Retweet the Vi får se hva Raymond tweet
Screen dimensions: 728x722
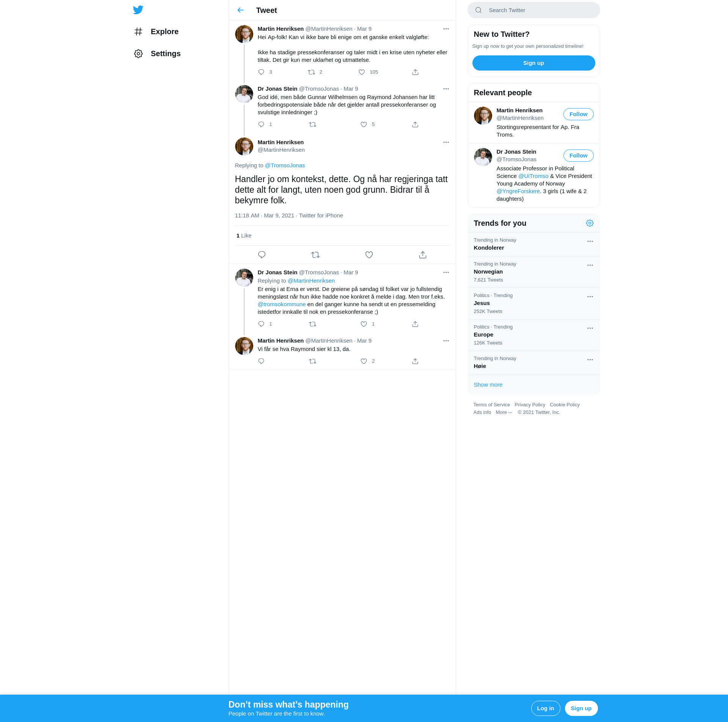coord(312,361)
